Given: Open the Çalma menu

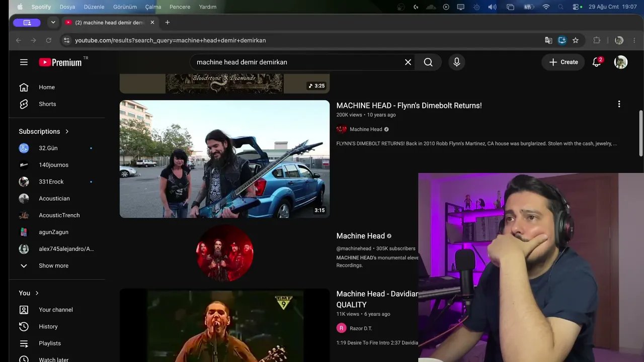Looking at the screenshot, I should pos(153,7).
